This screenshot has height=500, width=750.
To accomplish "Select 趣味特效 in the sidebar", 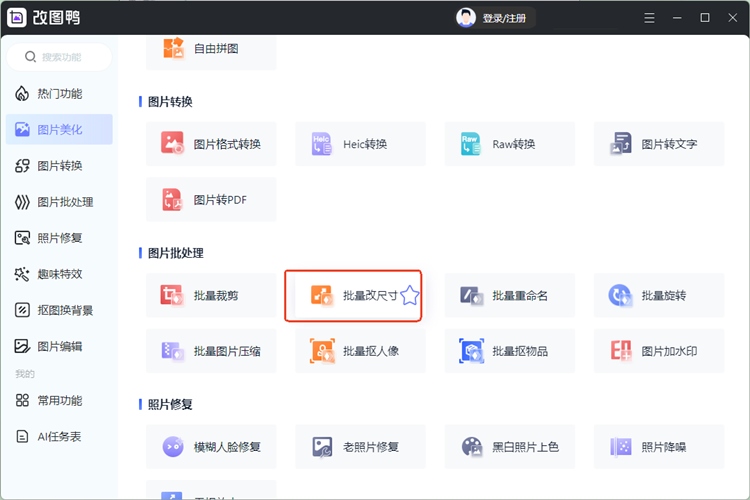I will [59, 274].
